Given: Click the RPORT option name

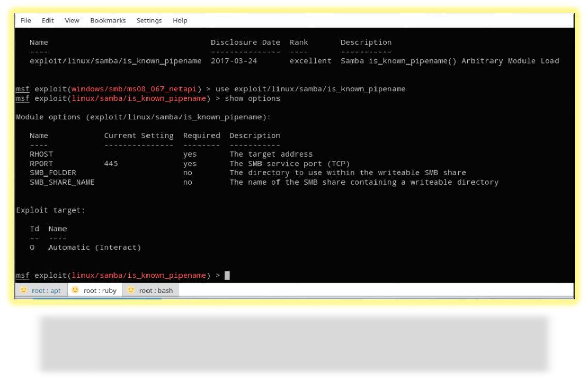Looking at the screenshot, I should pyautogui.click(x=41, y=164).
